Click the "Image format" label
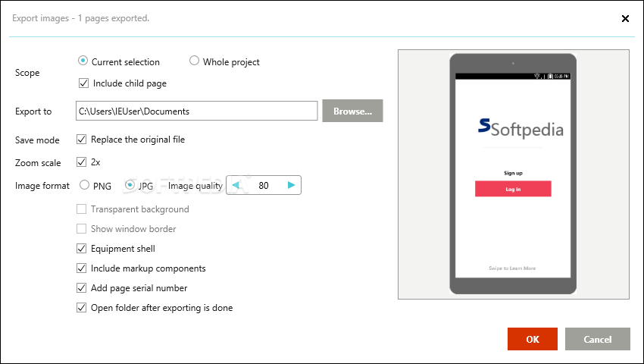 pos(42,186)
